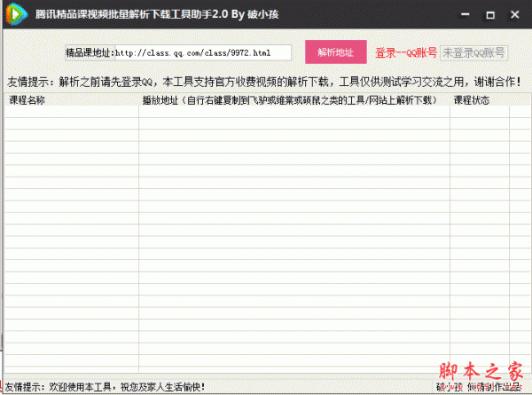The height and width of the screenshot is (395, 532).
Task: Minimize the parser tool window
Action: pos(465,14)
